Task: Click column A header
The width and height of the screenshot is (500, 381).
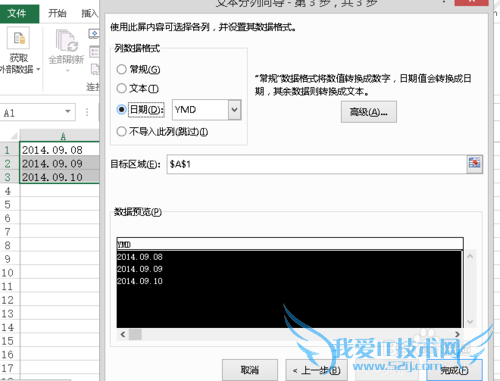Action: click(x=60, y=136)
